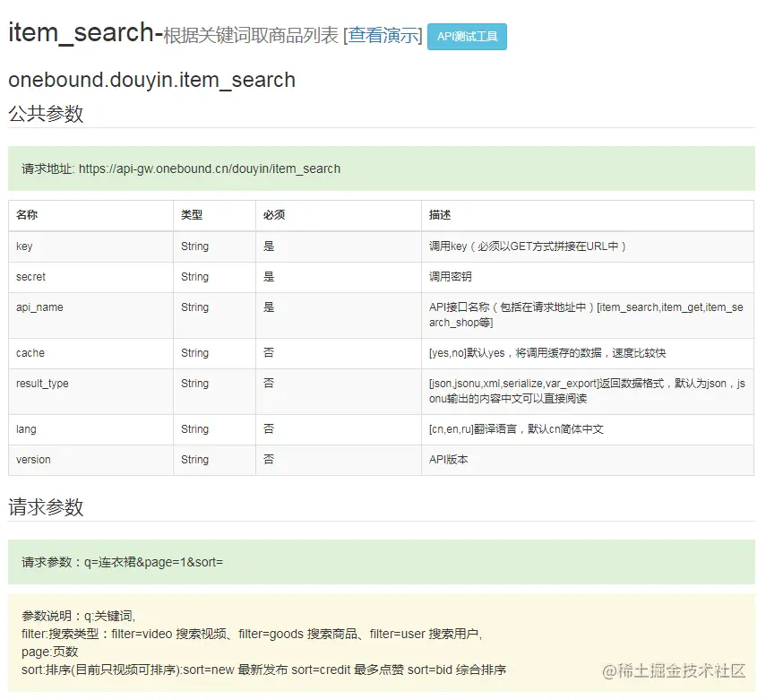Viewport: 766px width, 700px height.
Task: Open the 查看演示 demo link
Action: click(383, 35)
